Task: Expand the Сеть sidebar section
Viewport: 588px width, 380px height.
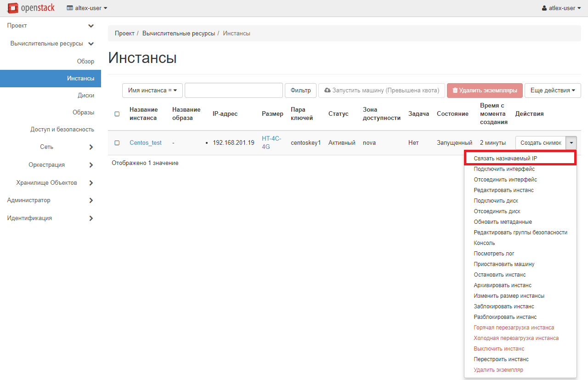Action: pyautogui.click(x=91, y=147)
